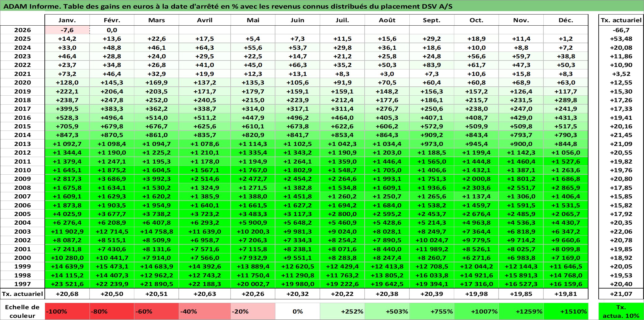Click +19,81 in the actuarial rate row
The height and width of the screenshot is (320, 644).
click(x=566, y=294)
